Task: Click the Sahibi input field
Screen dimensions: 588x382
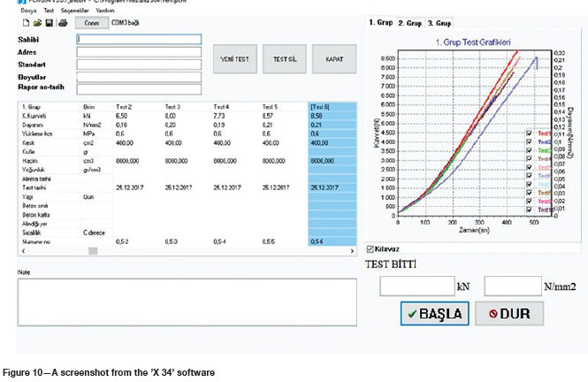Action: [139, 40]
